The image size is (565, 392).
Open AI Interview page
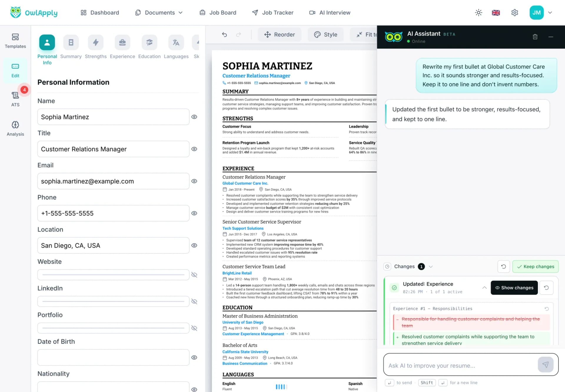pos(330,13)
